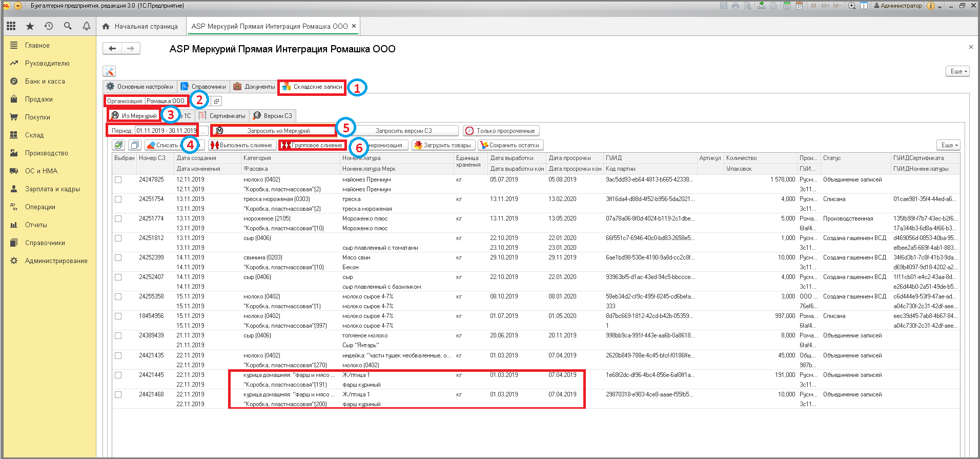The image size is (980, 459).
Task: Close the ASP Меркурий tab
Action: pos(354,26)
